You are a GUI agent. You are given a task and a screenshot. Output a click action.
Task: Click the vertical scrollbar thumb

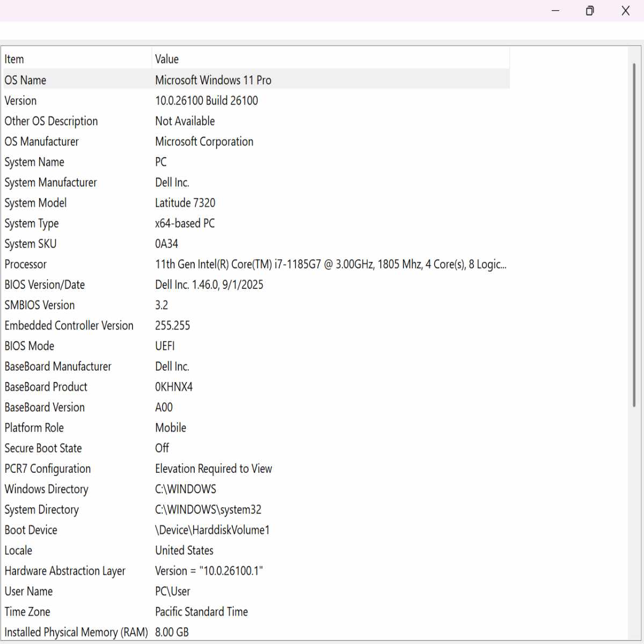(x=634, y=235)
